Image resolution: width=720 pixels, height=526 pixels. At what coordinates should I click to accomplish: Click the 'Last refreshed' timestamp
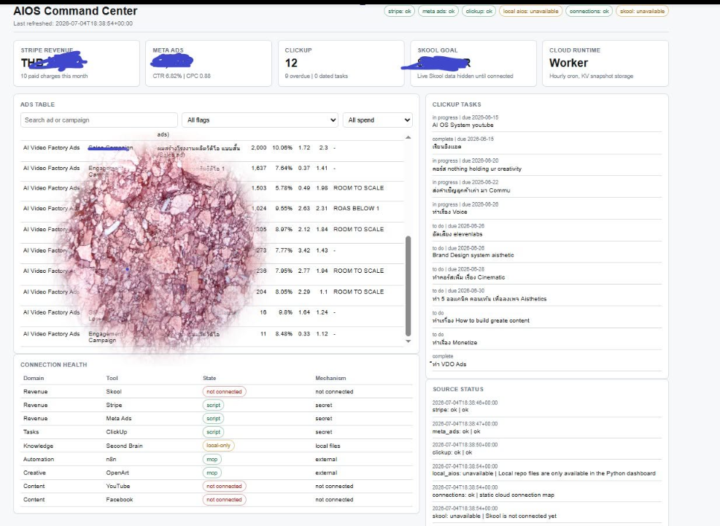(x=73, y=23)
